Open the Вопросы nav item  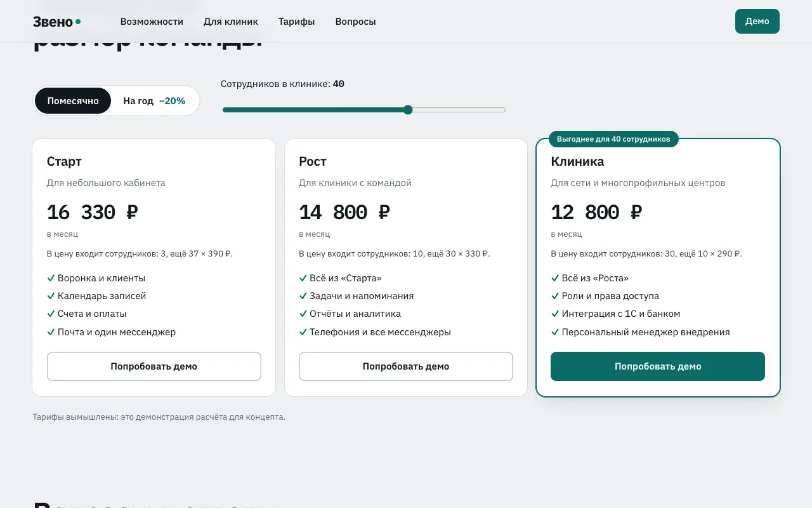355,22
